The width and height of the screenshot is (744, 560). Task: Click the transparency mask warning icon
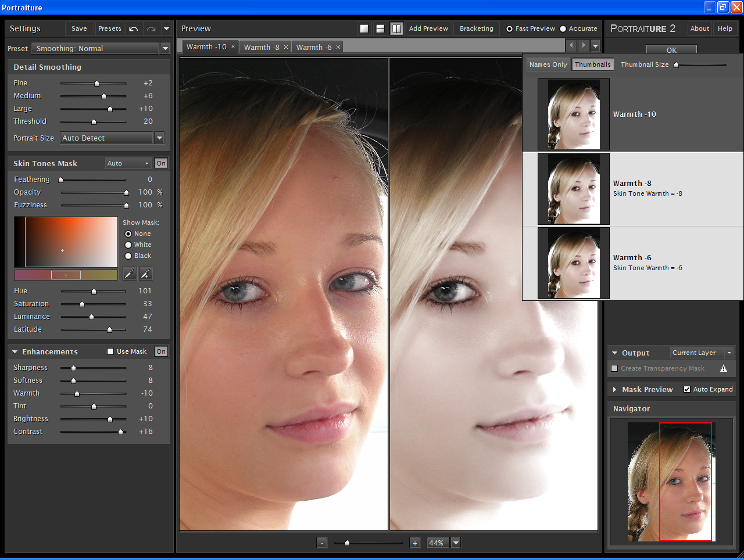[x=724, y=368]
